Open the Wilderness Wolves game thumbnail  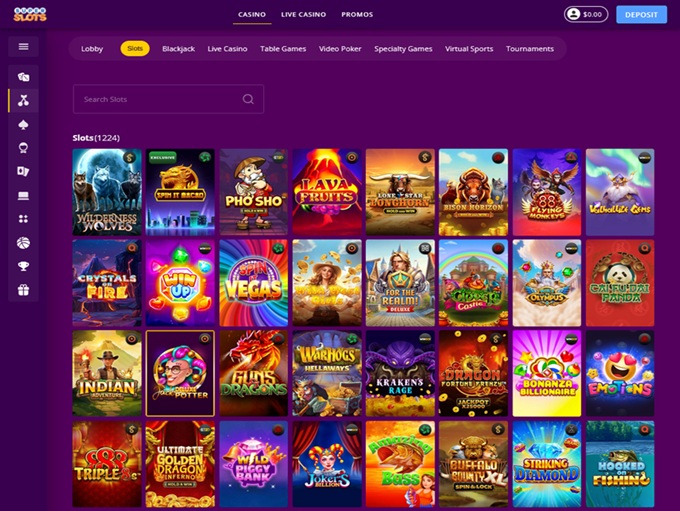click(107, 192)
